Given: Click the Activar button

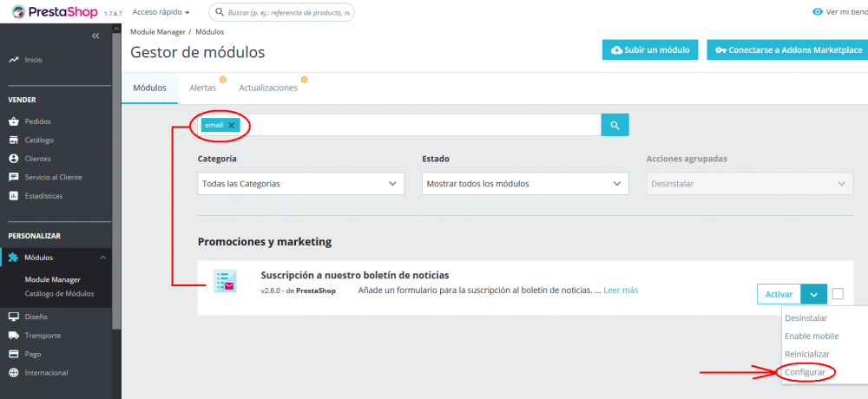Looking at the screenshot, I should 779,294.
